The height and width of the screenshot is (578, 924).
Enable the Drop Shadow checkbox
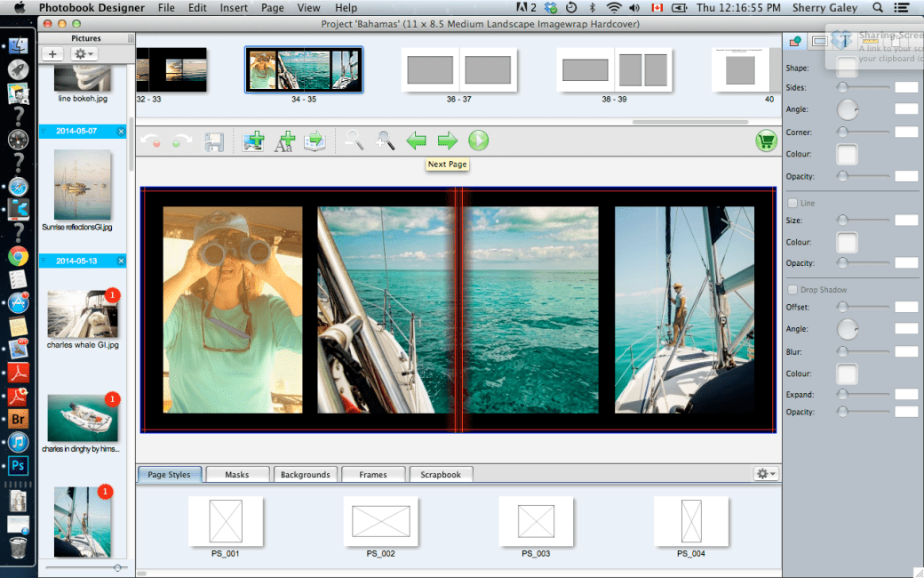click(793, 290)
